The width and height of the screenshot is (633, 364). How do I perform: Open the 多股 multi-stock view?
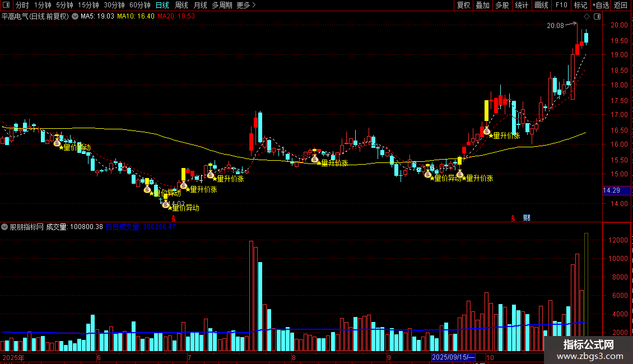click(502, 5)
